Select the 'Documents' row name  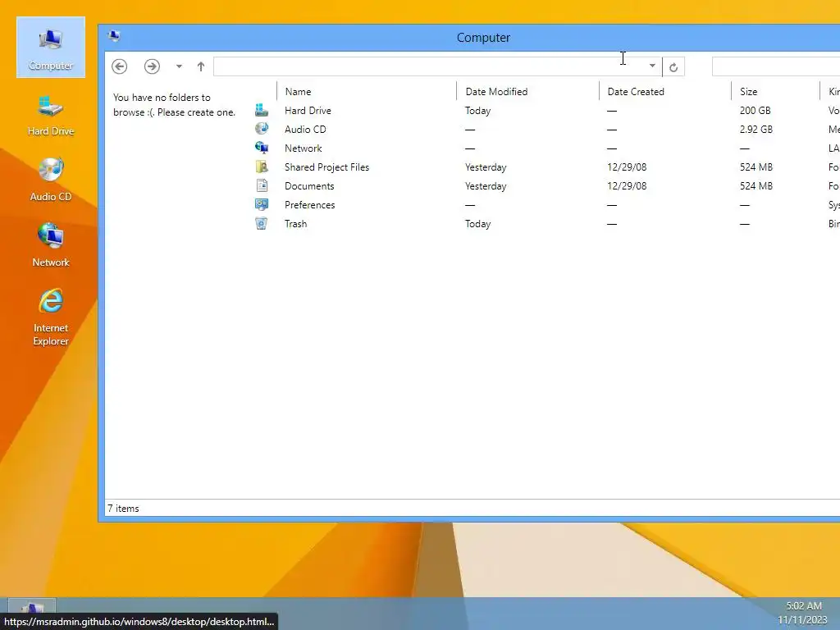click(x=309, y=186)
